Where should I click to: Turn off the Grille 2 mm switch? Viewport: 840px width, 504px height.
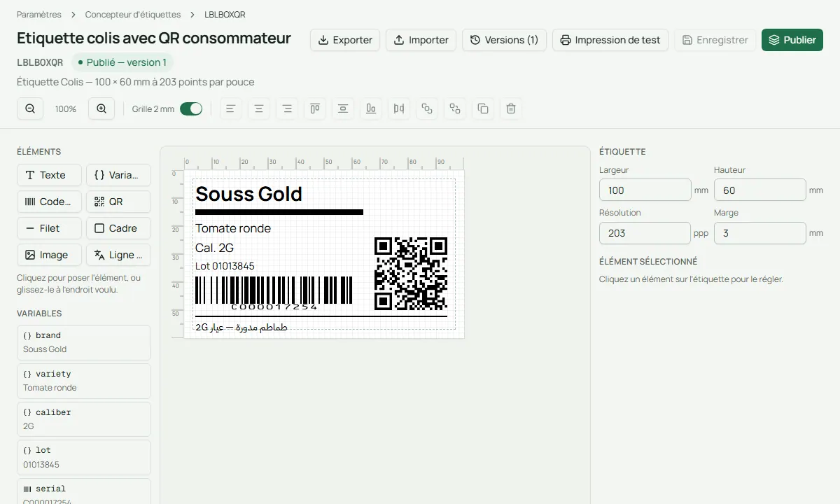(191, 108)
